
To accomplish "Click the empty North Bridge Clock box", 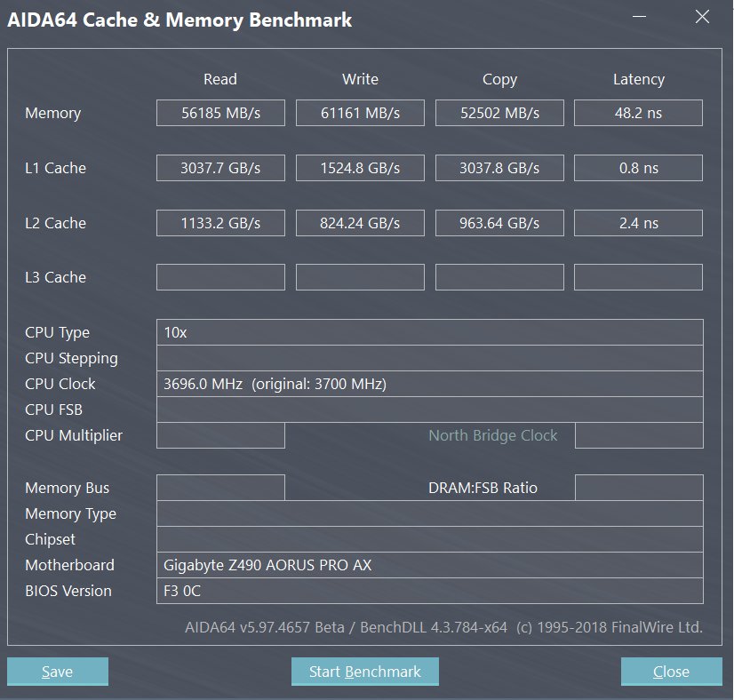I will pyautogui.click(x=638, y=435).
